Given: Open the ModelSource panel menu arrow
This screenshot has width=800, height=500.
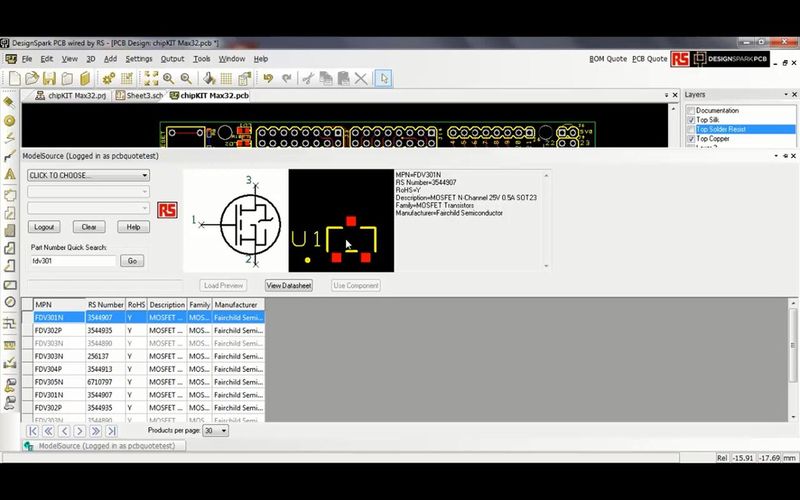Looking at the screenshot, I should tap(776, 156).
